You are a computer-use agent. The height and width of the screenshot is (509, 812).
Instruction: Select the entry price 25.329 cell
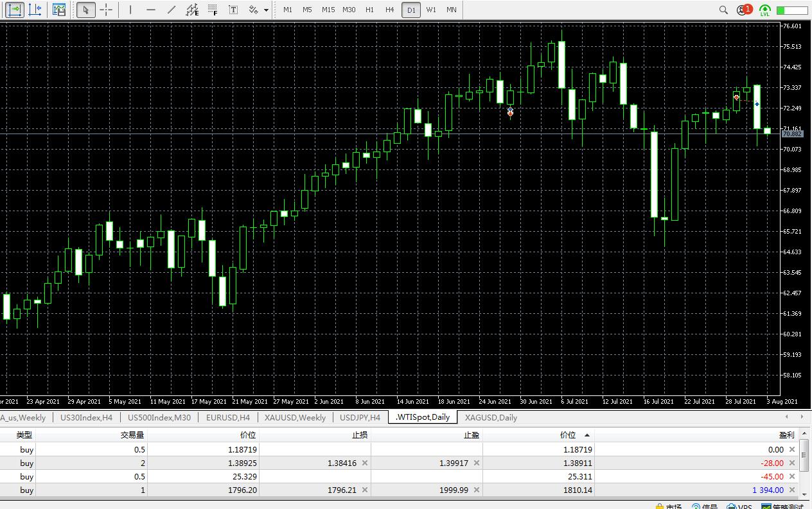pyautogui.click(x=204, y=476)
